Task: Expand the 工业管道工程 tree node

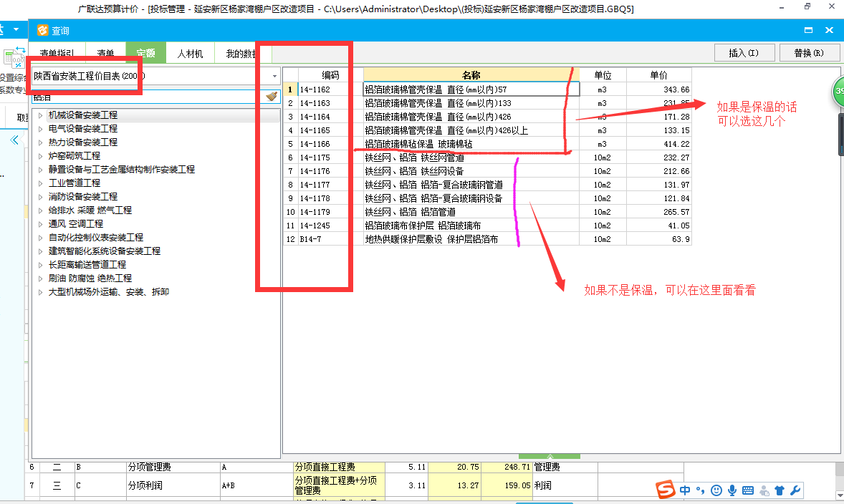Action: [x=40, y=183]
